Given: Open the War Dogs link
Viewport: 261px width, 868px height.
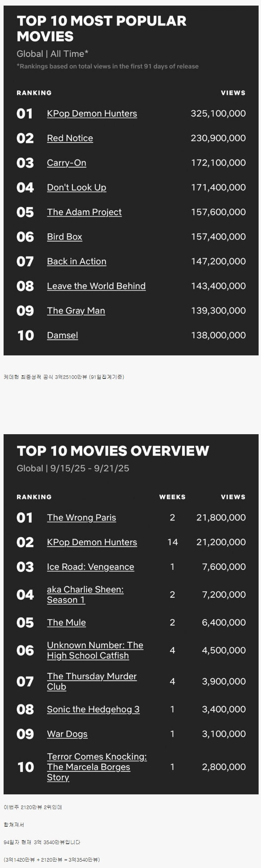Looking at the screenshot, I should coord(67,734).
